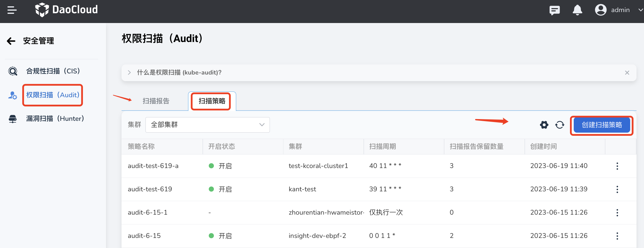Refresh the policy list
Image resolution: width=644 pixels, height=248 pixels.
(x=560, y=125)
